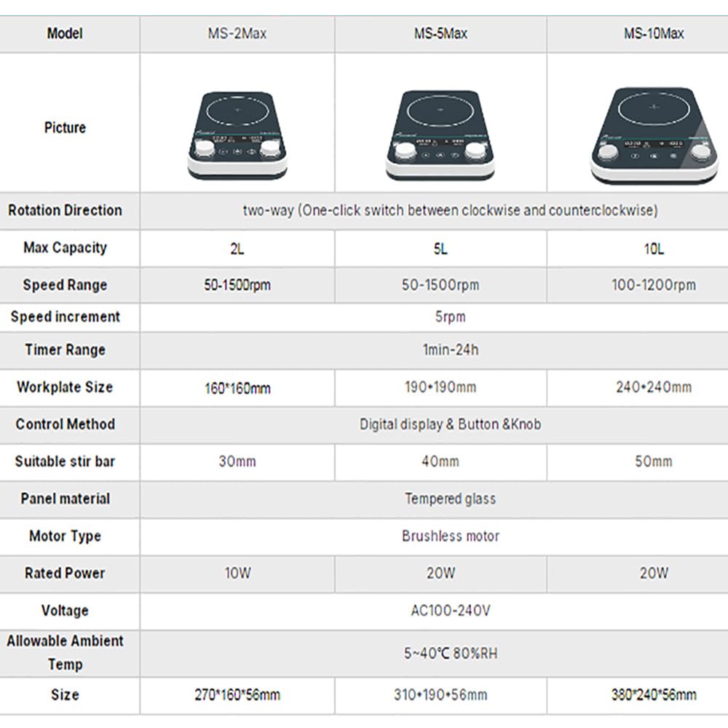Select the 100-1200rpm speed range cell
The image size is (728, 728).
click(x=638, y=285)
